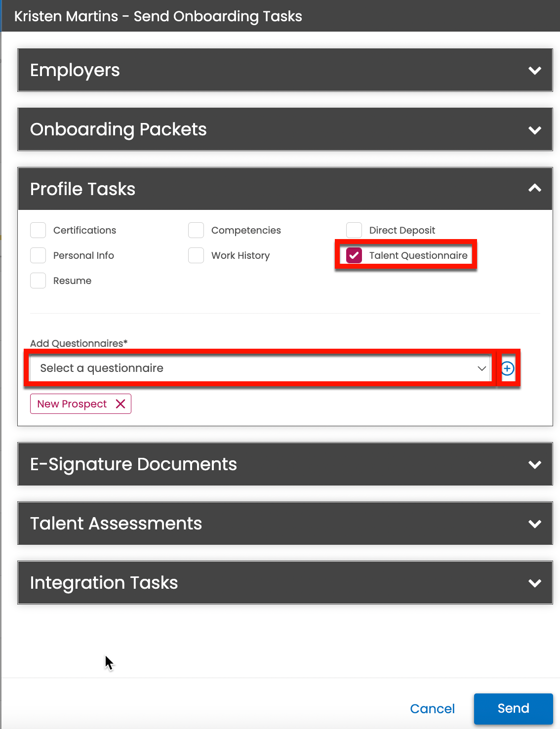Check the Certifications checkbox
The height and width of the screenshot is (729, 560).
click(x=38, y=230)
